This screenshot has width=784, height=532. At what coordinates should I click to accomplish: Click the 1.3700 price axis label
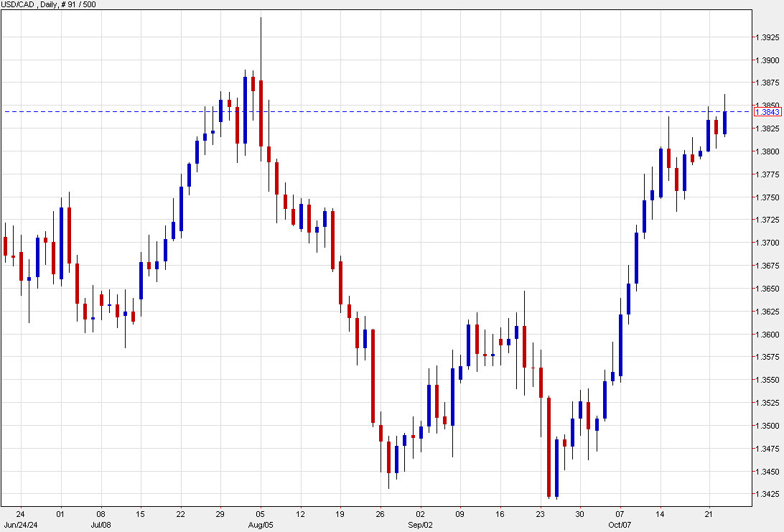(x=767, y=243)
